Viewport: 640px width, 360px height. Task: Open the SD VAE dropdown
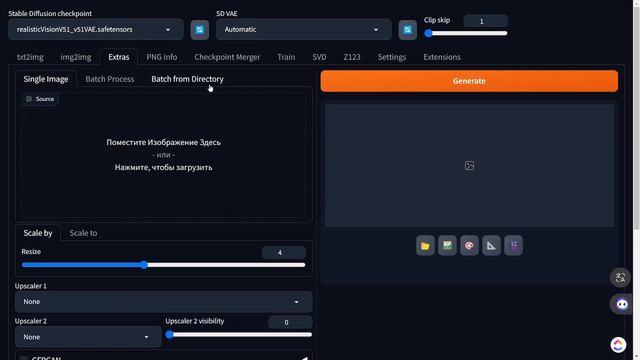[304, 29]
